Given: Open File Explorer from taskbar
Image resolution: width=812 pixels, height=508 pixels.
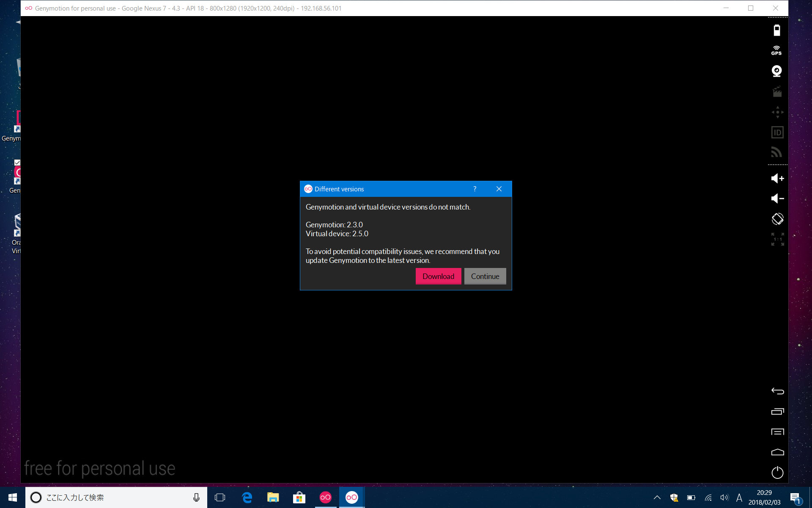Looking at the screenshot, I should [x=273, y=497].
